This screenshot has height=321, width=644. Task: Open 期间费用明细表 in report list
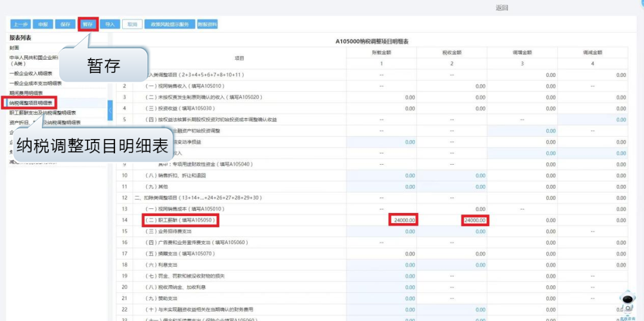click(x=26, y=93)
